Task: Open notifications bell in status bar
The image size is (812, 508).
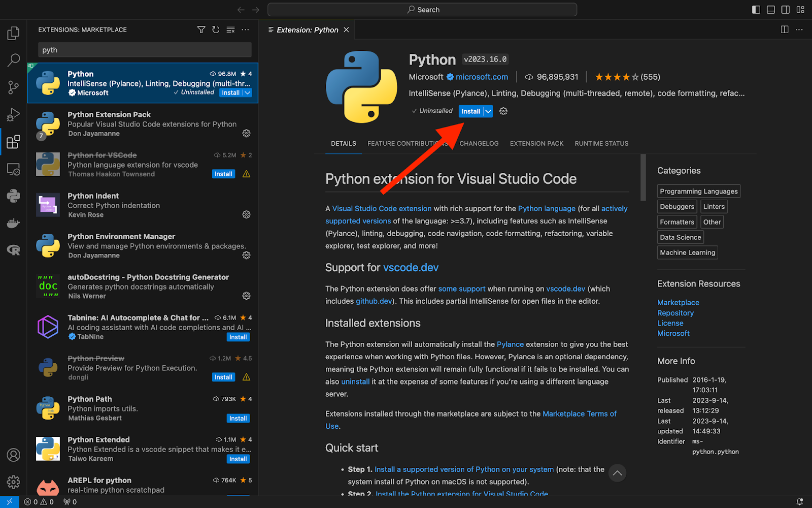Action: (x=800, y=502)
